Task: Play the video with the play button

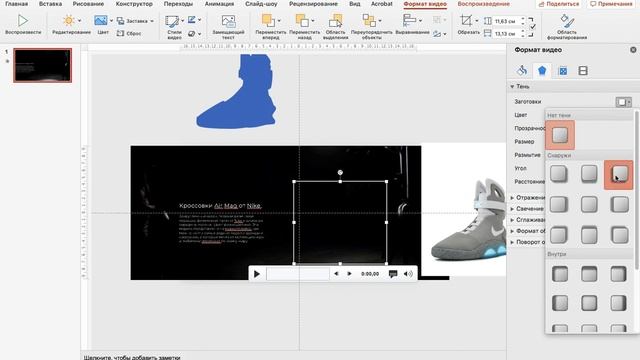Action: (257, 274)
